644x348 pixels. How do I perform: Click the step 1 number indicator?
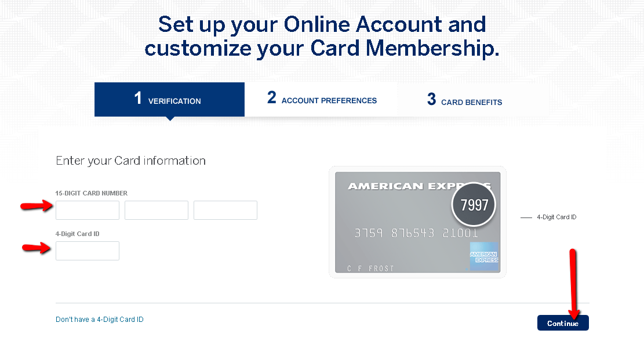pyautogui.click(x=139, y=99)
